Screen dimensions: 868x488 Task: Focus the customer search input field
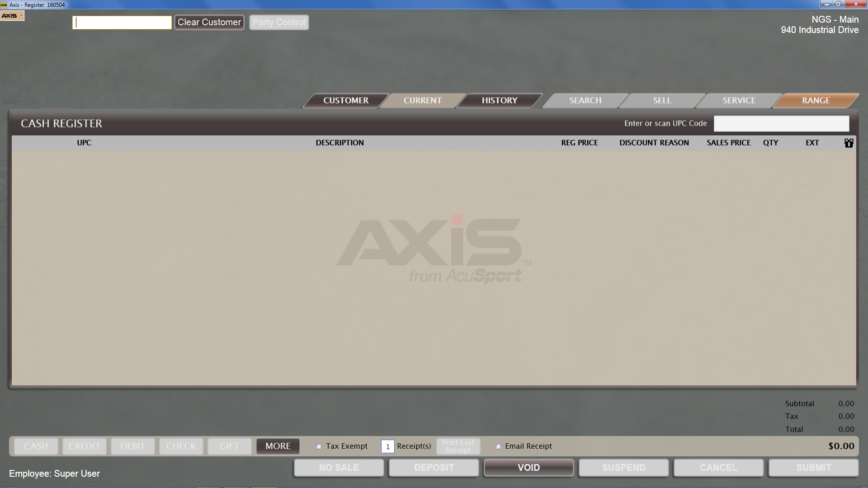[x=122, y=22]
